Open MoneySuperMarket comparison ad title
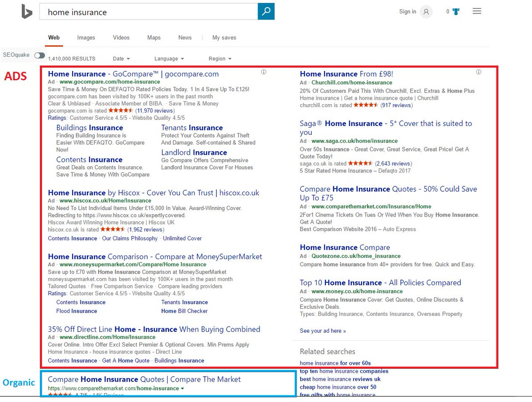The height and width of the screenshot is (402, 532). point(155,257)
